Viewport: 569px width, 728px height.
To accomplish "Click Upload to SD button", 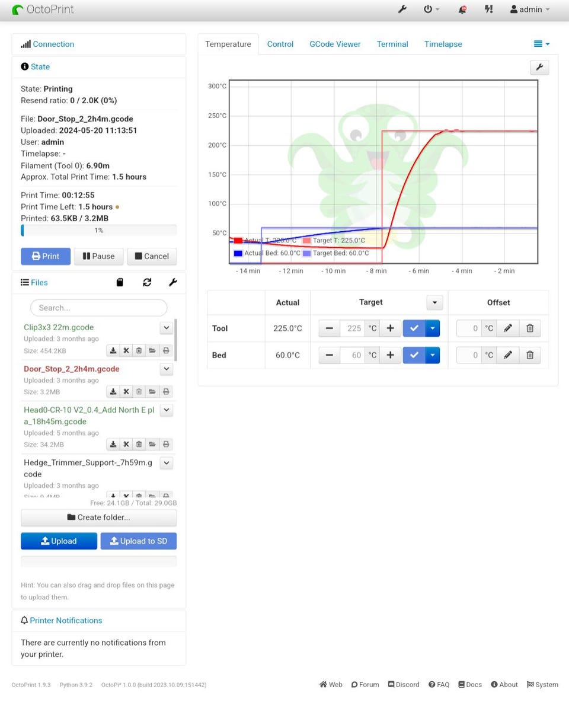I will tap(138, 541).
